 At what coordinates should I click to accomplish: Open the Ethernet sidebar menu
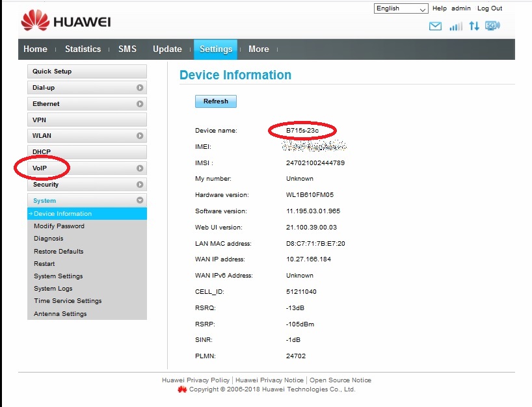pyautogui.click(x=87, y=104)
